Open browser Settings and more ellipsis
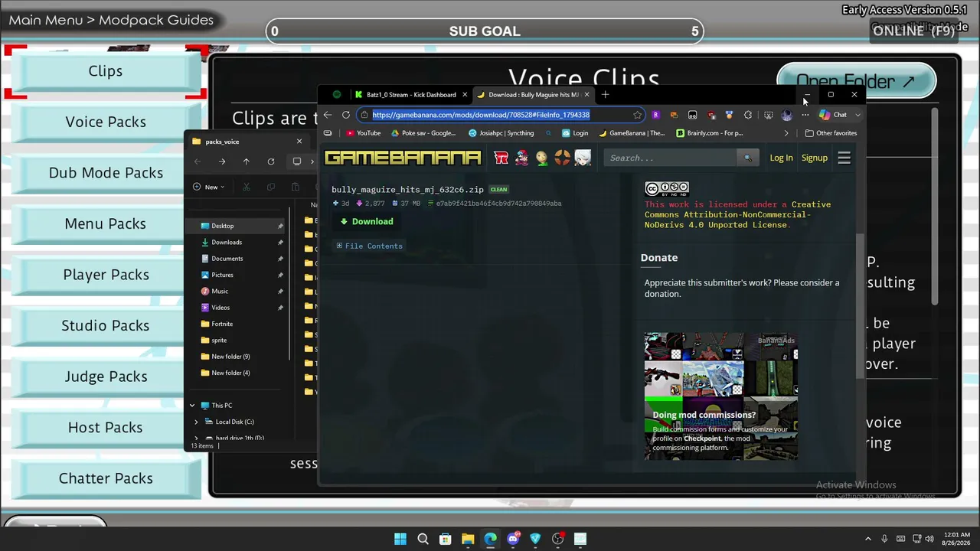Image resolution: width=980 pixels, height=551 pixels. [x=805, y=115]
